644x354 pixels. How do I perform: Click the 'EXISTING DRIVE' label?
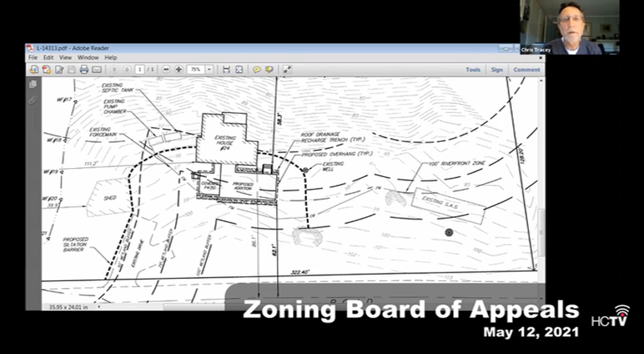(137, 253)
